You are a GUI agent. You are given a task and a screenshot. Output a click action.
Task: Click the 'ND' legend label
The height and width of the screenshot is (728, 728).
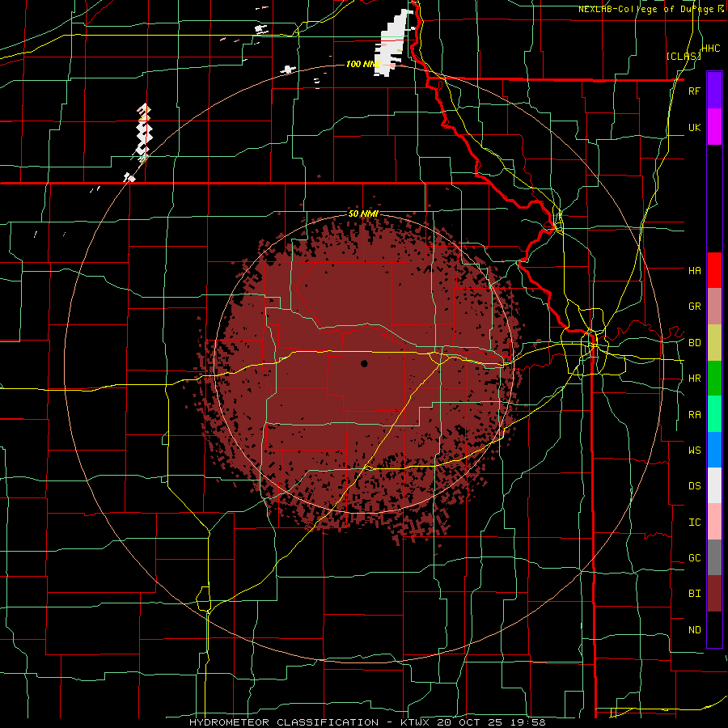[x=694, y=630]
